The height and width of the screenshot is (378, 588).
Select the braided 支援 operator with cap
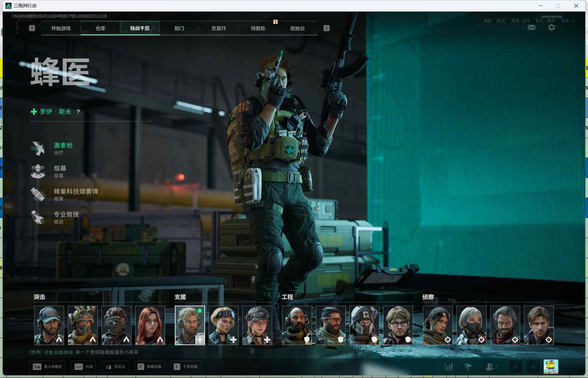coord(257,325)
